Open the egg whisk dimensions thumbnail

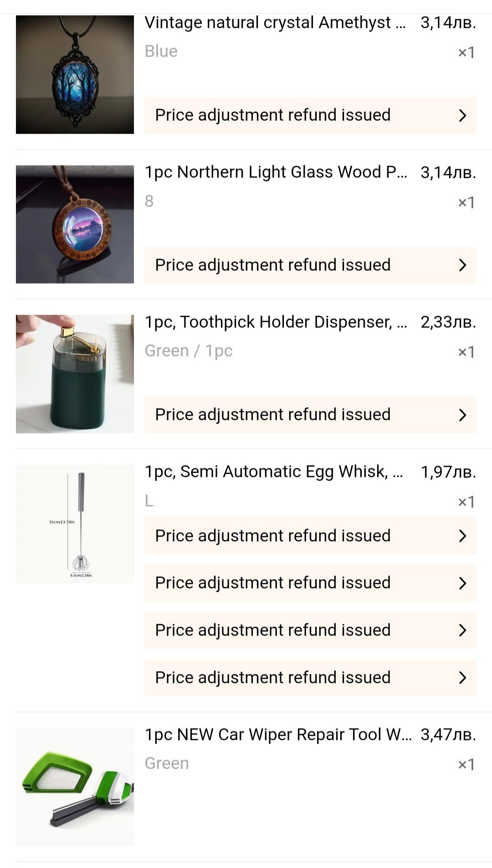pyautogui.click(x=75, y=524)
